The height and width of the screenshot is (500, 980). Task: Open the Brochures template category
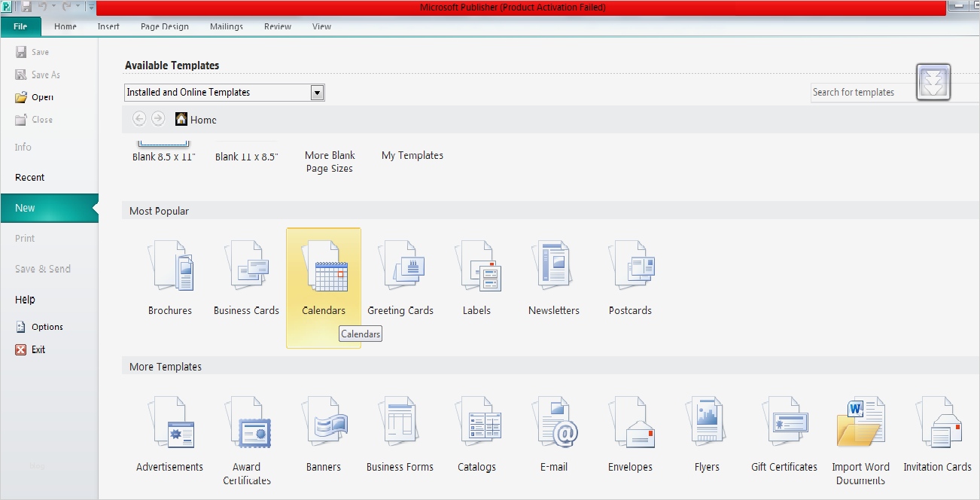click(x=170, y=279)
